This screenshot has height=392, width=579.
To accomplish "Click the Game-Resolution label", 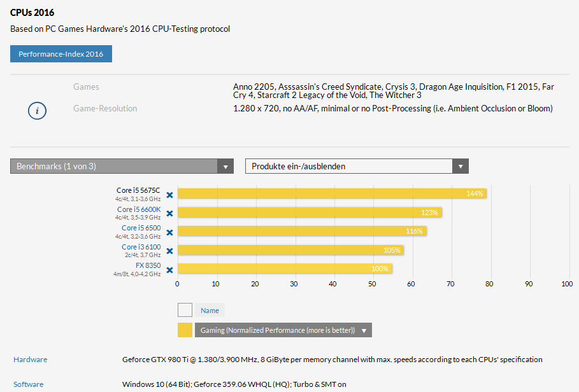I will (105, 108).
